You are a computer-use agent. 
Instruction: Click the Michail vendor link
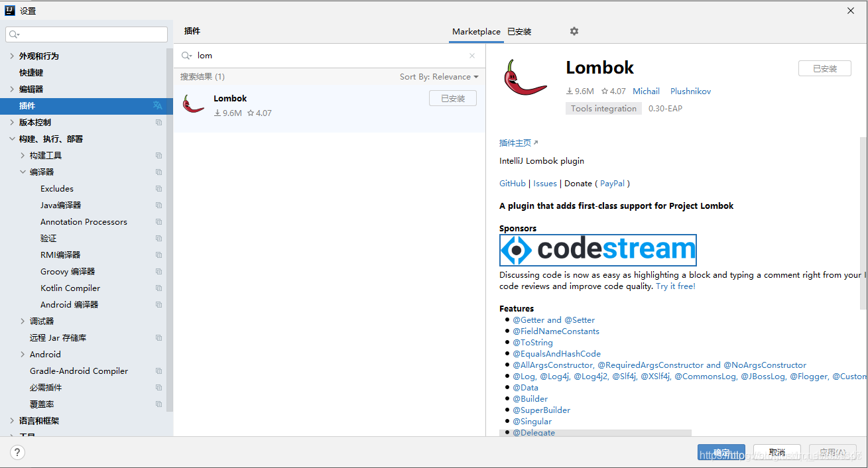pyautogui.click(x=646, y=91)
